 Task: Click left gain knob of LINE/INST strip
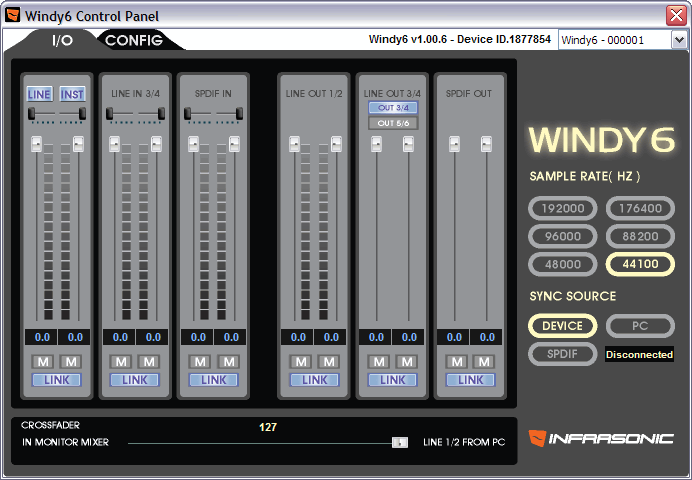tap(31, 113)
